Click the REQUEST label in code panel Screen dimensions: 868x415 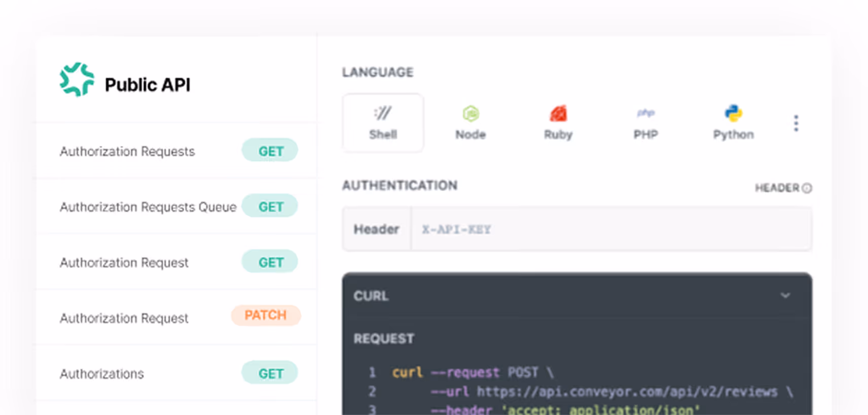point(384,338)
